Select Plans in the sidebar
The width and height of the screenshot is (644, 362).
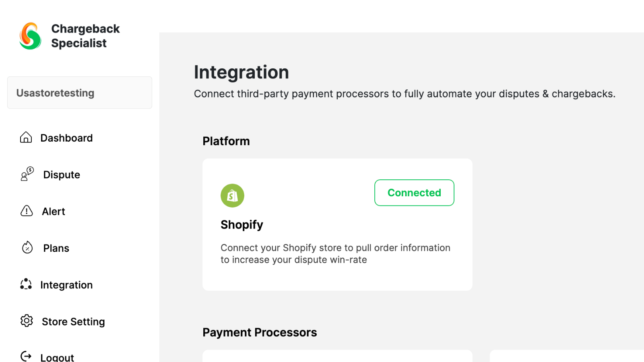click(x=56, y=248)
